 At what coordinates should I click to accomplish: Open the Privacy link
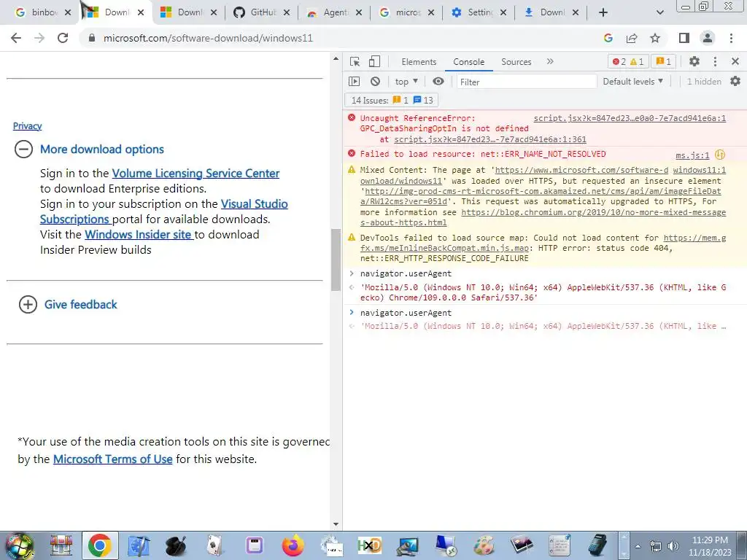(27, 125)
